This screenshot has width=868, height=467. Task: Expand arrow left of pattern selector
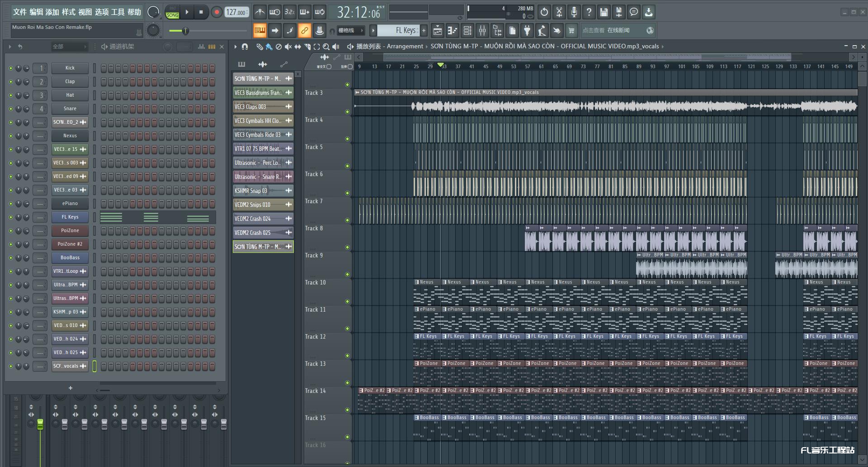click(x=373, y=30)
